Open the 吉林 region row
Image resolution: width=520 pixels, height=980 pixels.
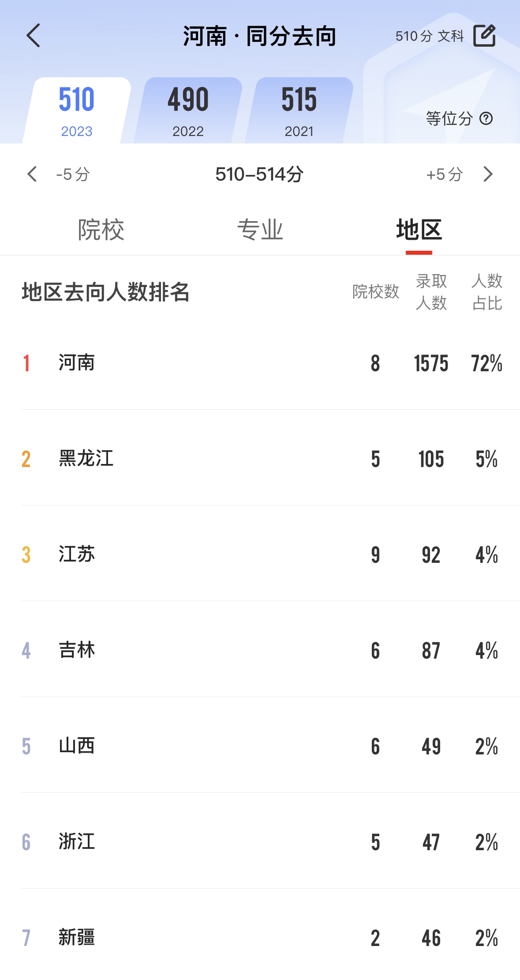260,650
